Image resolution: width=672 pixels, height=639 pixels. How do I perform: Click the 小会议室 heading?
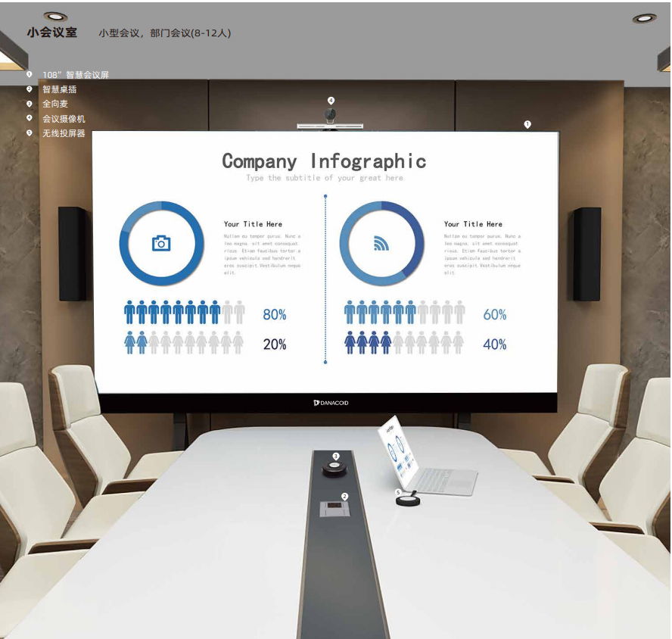(x=51, y=33)
